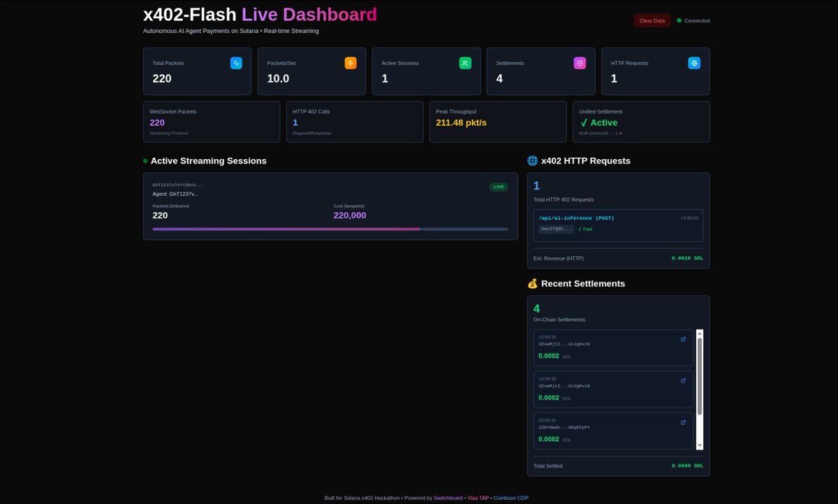The height and width of the screenshot is (504, 838).
Task: Click the Cost (lamports) value 220,000
Action: click(350, 216)
